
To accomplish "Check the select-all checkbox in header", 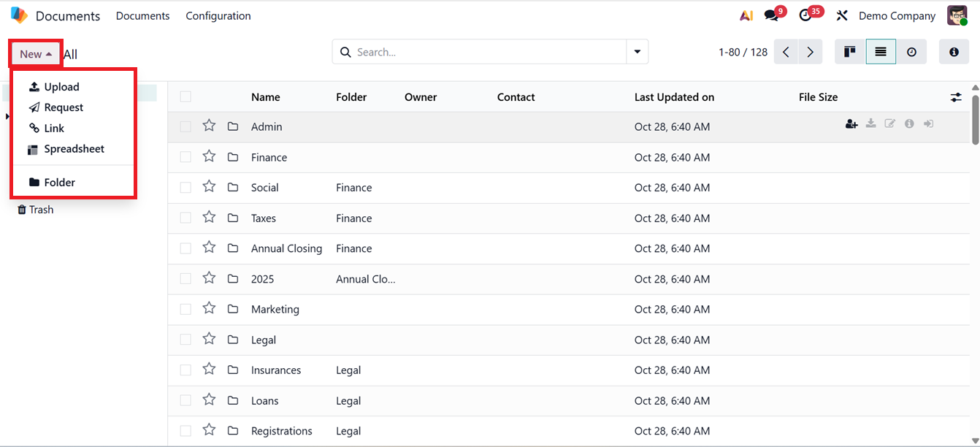I will (185, 97).
